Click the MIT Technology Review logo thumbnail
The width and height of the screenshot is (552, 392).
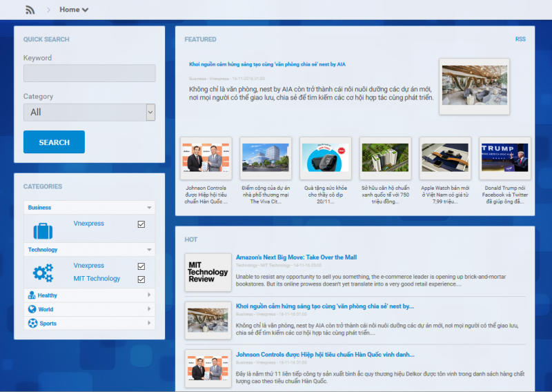[208, 272]
